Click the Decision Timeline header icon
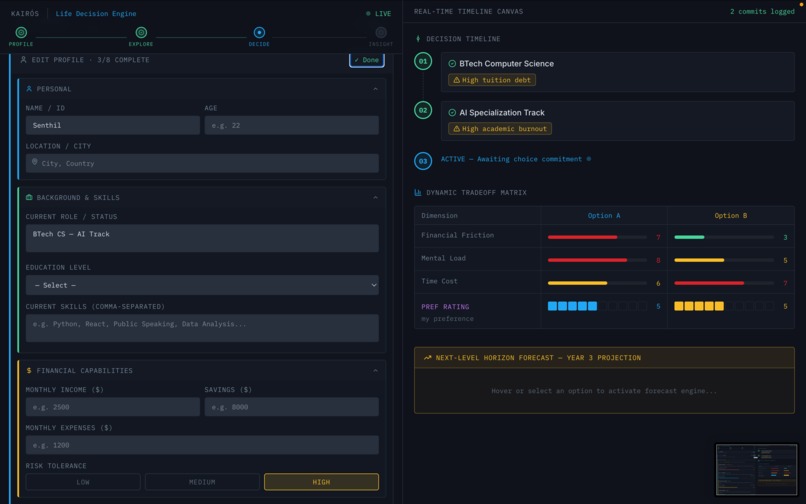Image resolution: width=806 pixels, height=504 pixels. [418, 39]
